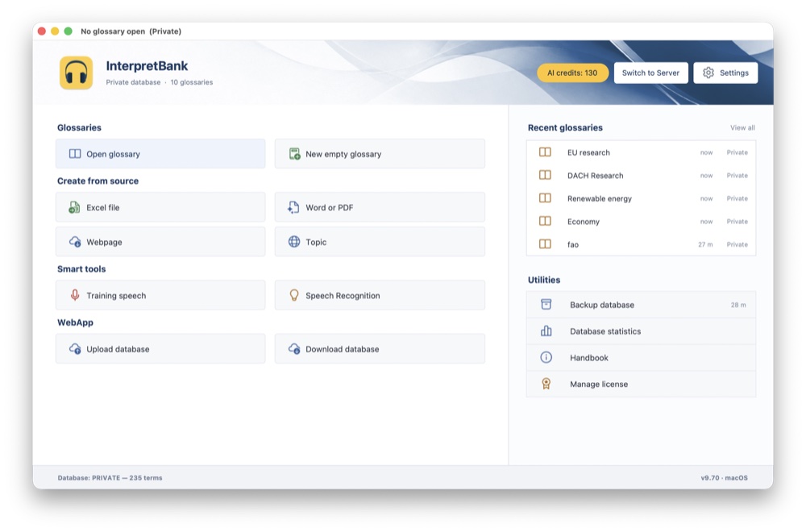
Task: Click the Speech Recognition bulb icon
Action: pos(294,295)
